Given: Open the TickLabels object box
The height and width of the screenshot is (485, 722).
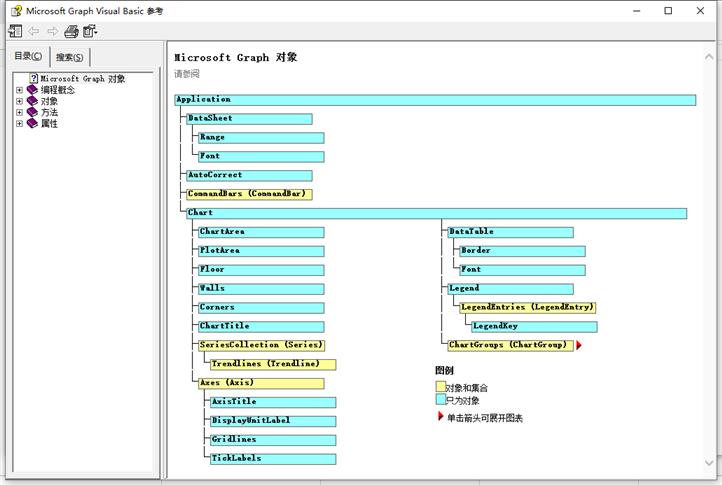Looking at the screenshot, I should [x=273, y=459].
